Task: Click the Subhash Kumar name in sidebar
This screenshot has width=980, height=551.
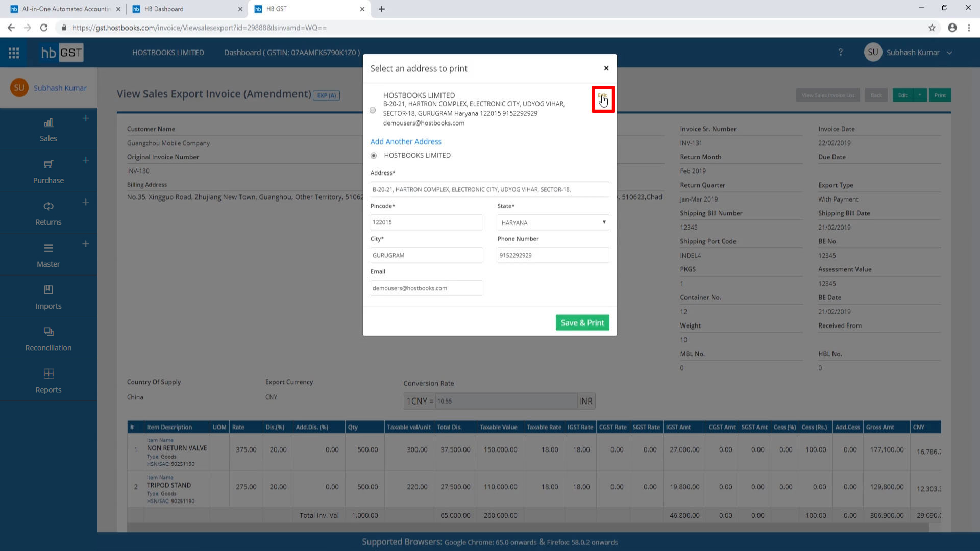Action: coord(60,88)
